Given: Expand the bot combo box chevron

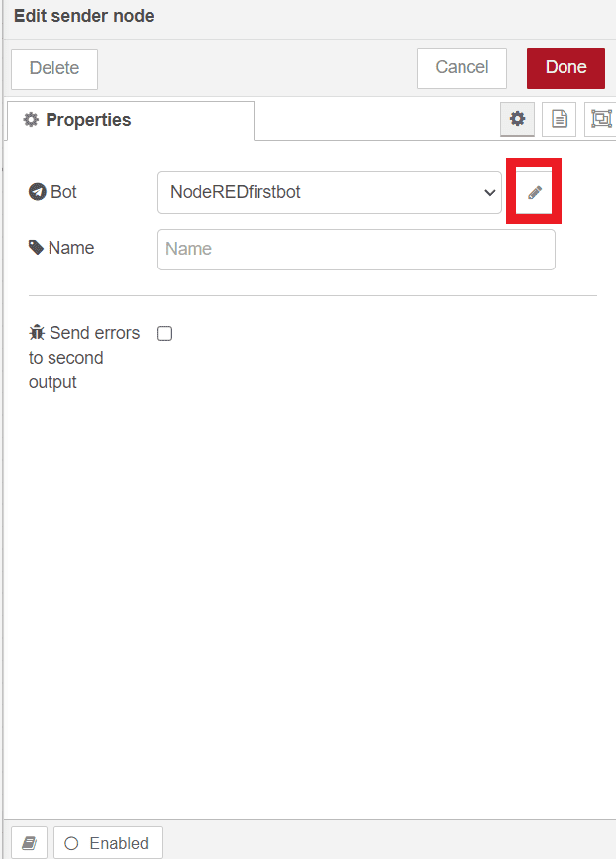Looking at the screenshot, I should pyautogui.click(x=489, y=192).
